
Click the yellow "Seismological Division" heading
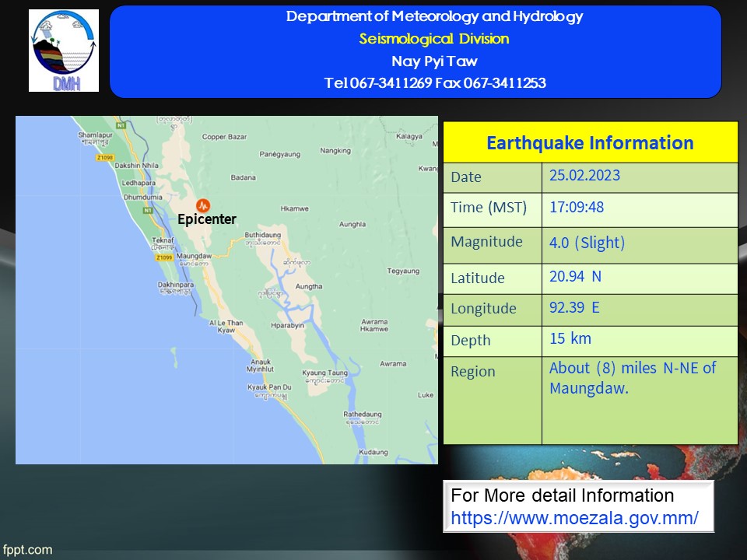(x=434, y=39)
